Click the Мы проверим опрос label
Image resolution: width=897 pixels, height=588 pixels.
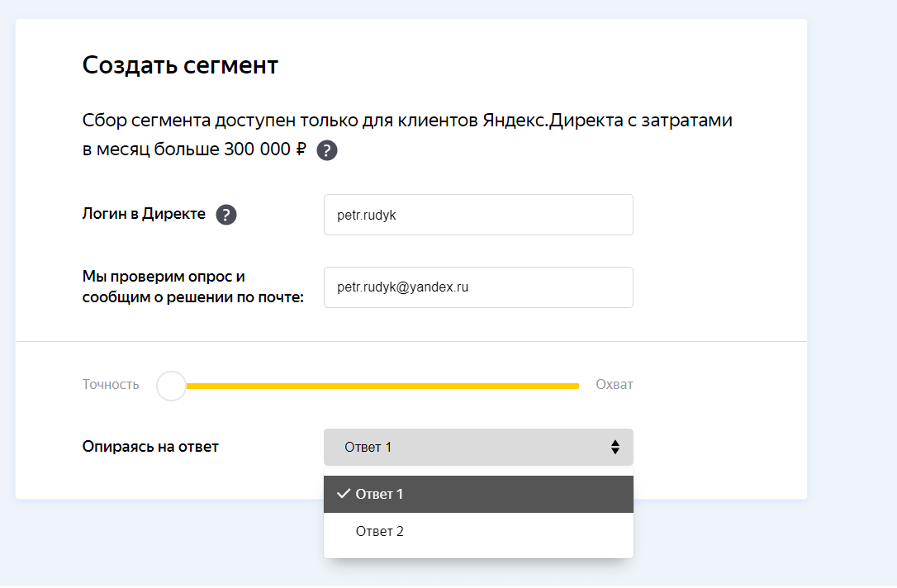pos(164,277)
